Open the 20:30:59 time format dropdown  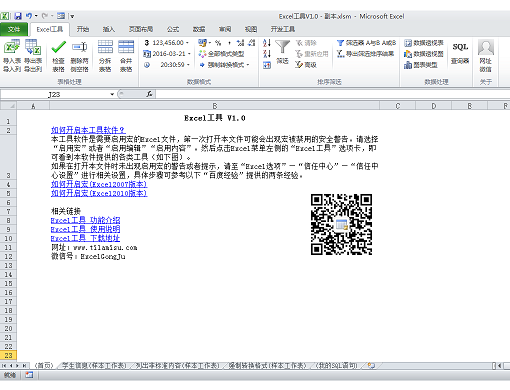pos(188,65)
